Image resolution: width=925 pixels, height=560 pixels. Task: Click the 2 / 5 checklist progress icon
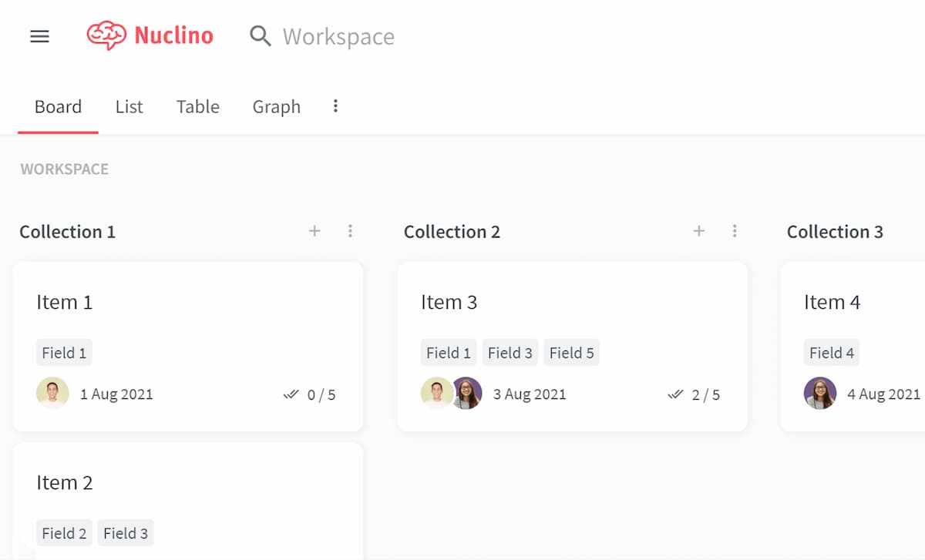[675, 394]
